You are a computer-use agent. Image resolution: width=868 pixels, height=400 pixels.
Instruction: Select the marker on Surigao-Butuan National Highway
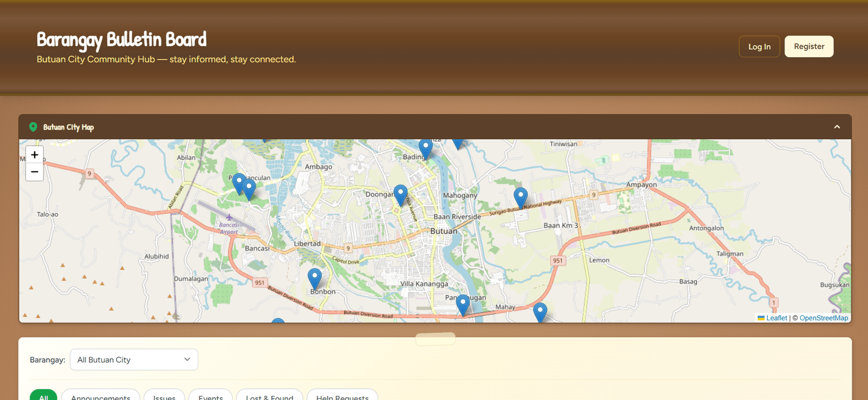520,199
